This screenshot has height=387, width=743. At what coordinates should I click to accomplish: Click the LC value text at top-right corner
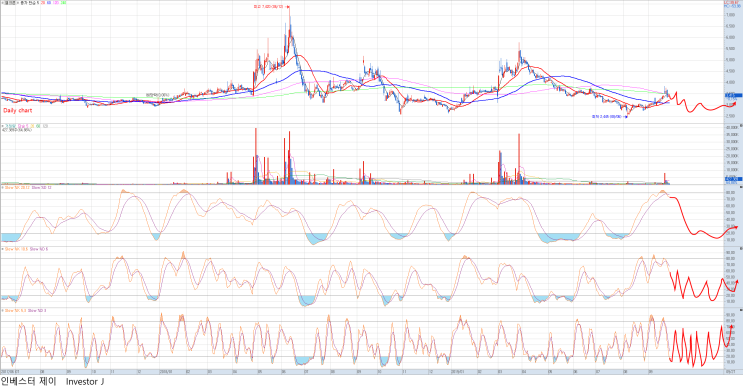click(732, 2)
